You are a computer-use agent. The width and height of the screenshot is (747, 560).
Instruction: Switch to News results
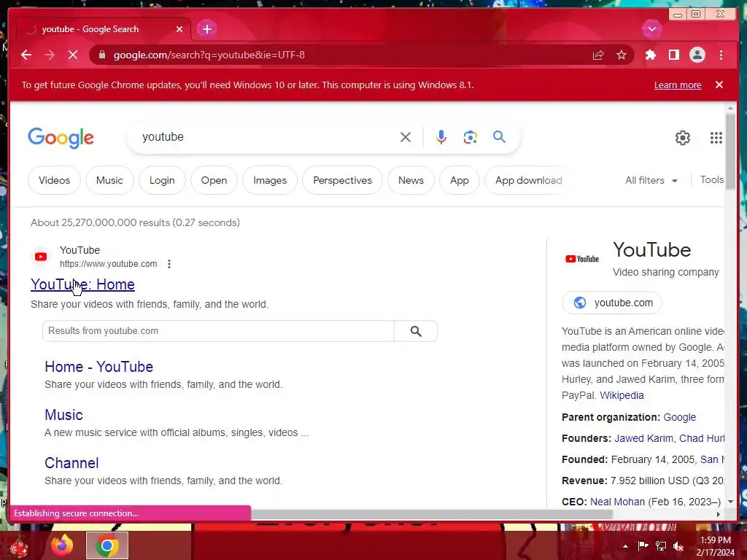411,181
